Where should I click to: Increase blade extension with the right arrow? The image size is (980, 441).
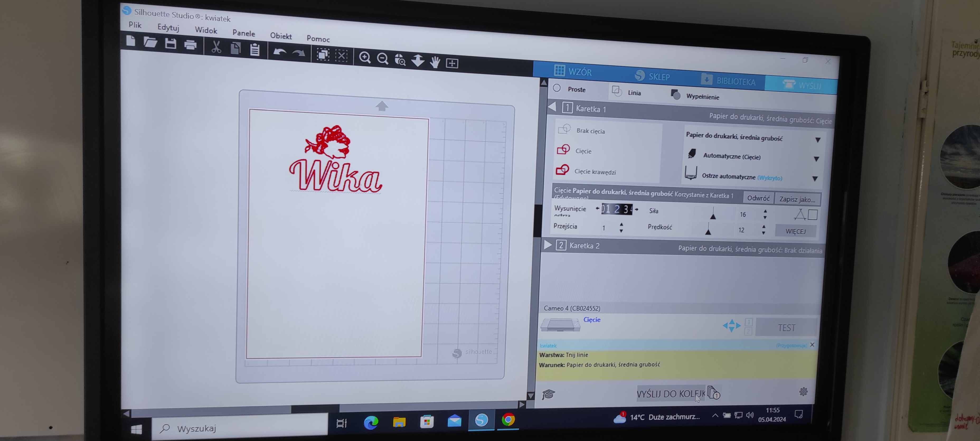[x=637, y=209]
